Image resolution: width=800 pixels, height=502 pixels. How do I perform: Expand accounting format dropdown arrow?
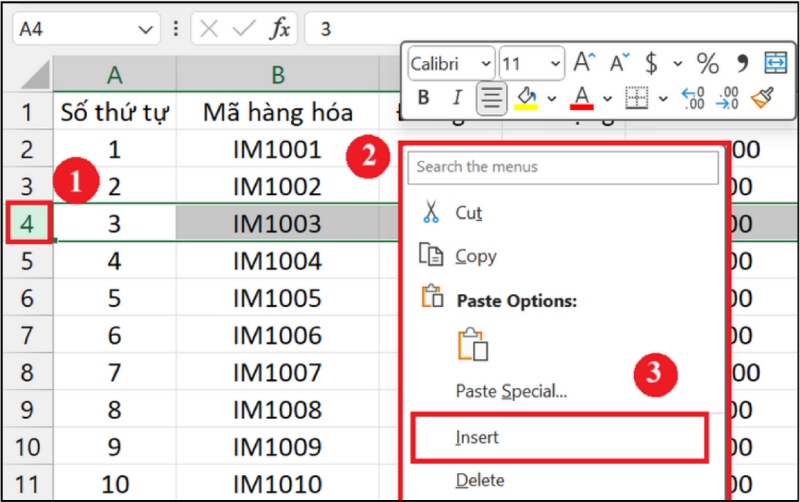(x=678, y=64)
